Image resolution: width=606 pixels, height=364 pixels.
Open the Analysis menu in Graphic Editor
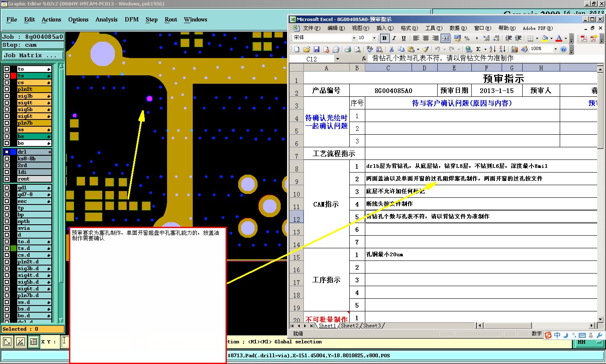[106, 20]
